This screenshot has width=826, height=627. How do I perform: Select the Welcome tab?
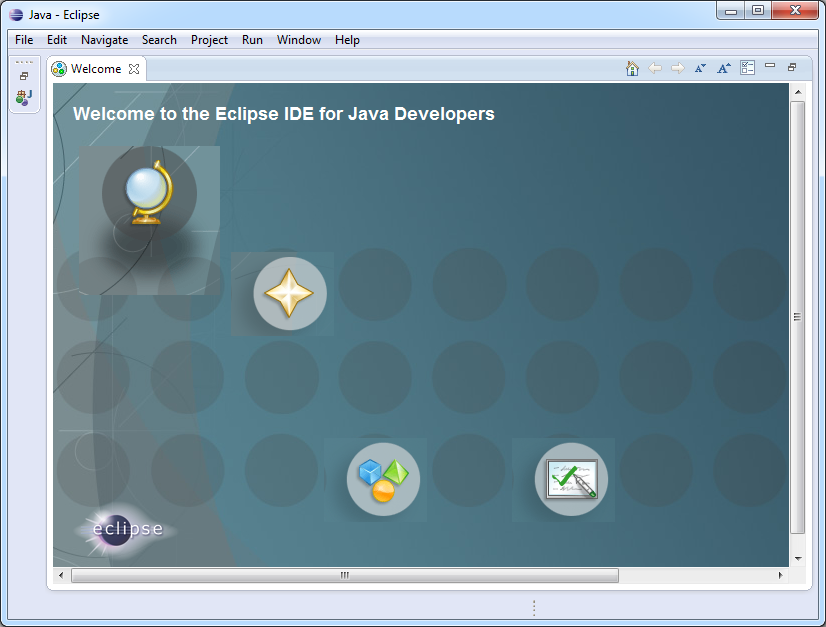point(96,69)
